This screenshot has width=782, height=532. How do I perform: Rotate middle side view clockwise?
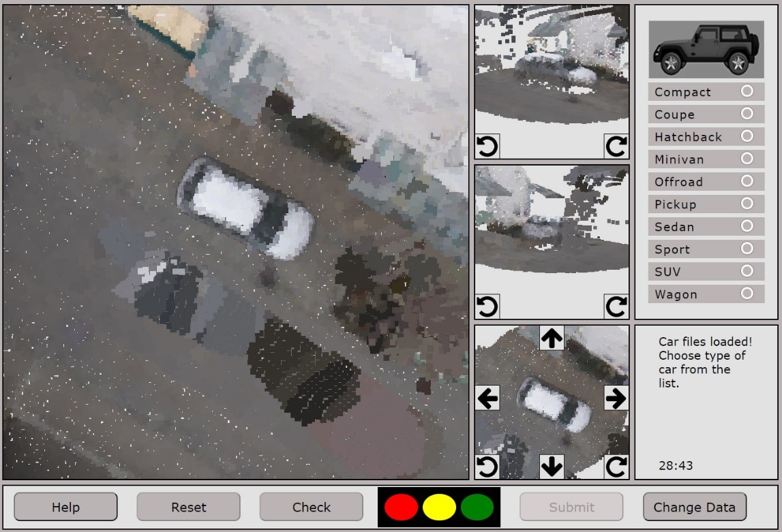616,307
